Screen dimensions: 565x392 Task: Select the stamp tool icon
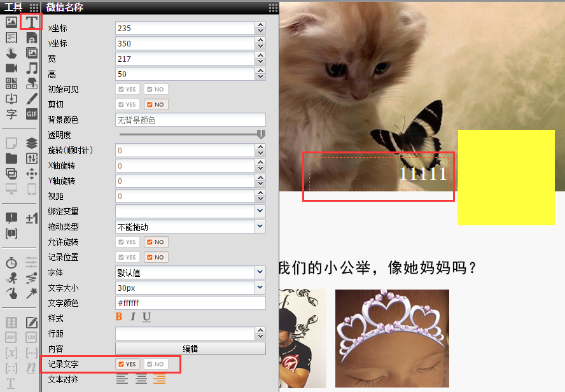32,83
